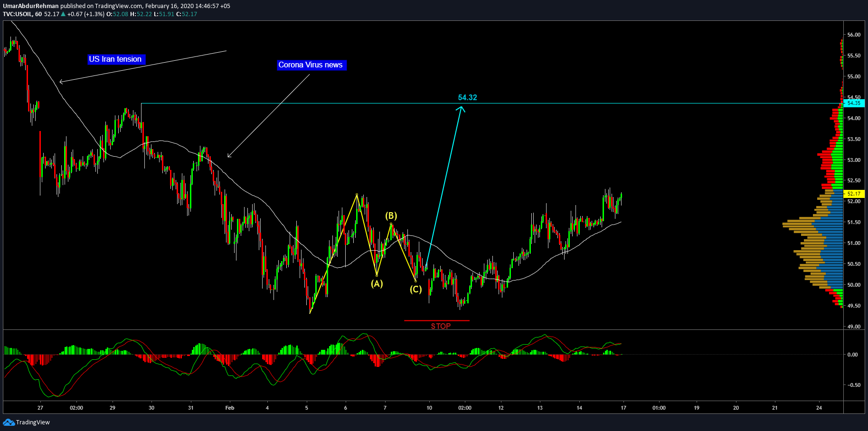Click the (A) wave label
The width and height of the screenshot is (868, 431).
[377, 284]
